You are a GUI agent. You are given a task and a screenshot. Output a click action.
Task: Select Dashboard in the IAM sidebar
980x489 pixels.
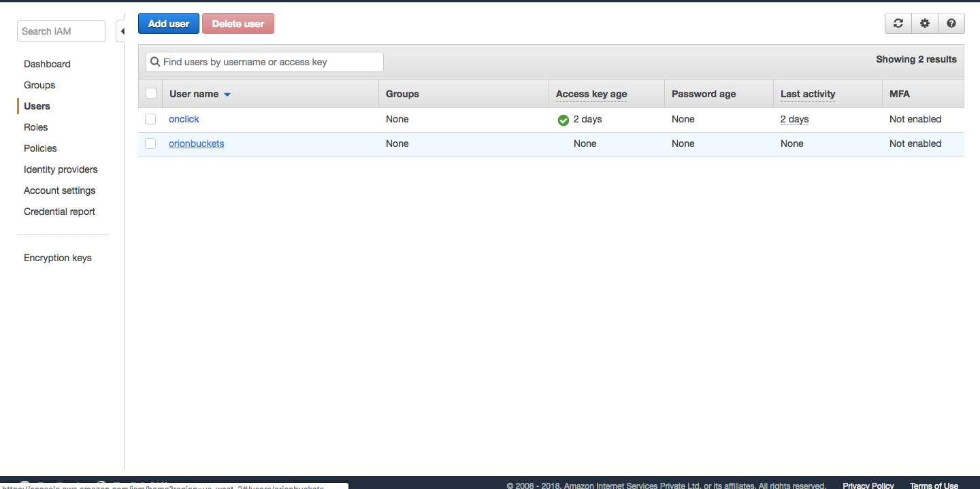[47, 63]
